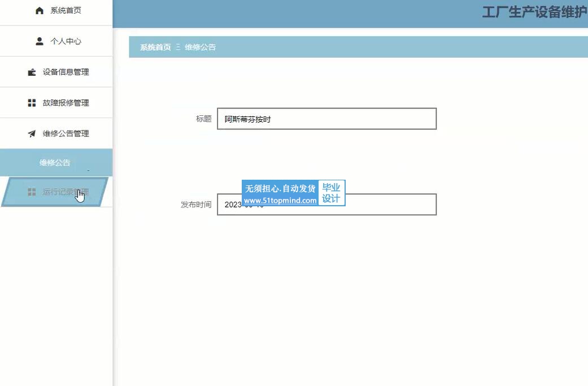Open the 系统首页 sidebar menu item

66,11
